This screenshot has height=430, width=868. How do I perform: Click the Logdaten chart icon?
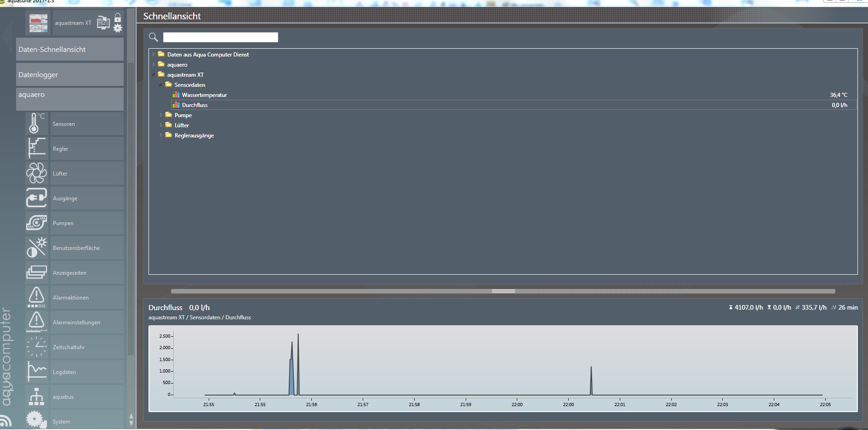[36, 372]
